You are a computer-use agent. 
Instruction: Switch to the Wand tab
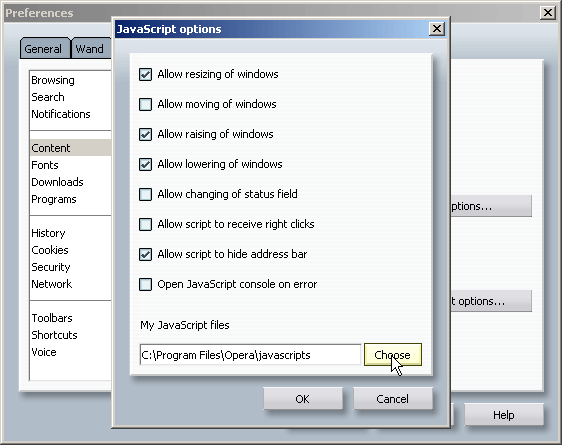point(90,49)
